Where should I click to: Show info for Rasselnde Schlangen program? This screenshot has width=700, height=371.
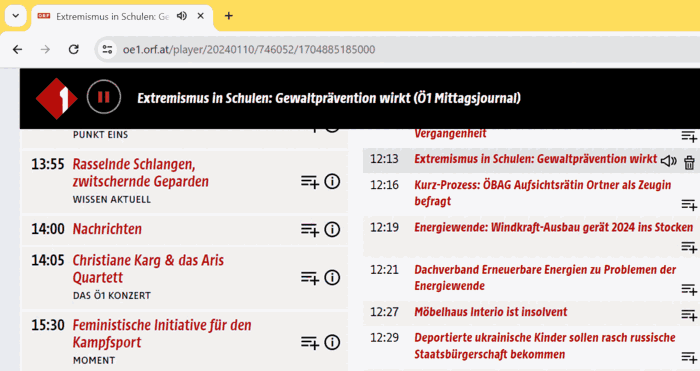click(332, 182)
